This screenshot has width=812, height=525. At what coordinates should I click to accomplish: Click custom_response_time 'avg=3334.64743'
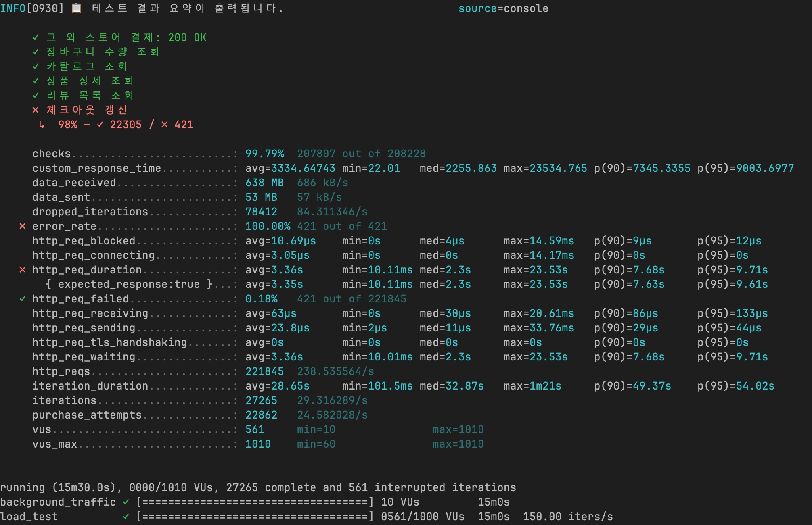[x=290, y=168]
